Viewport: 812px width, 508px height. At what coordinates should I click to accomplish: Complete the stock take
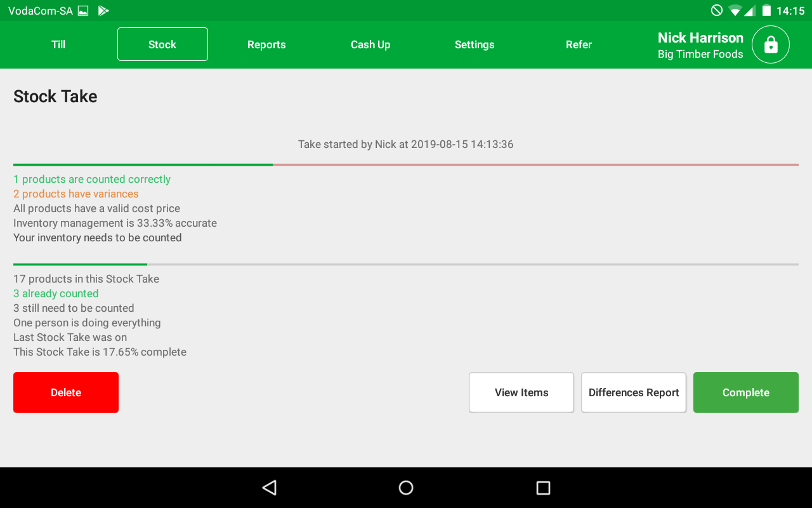tap(746, 392)
